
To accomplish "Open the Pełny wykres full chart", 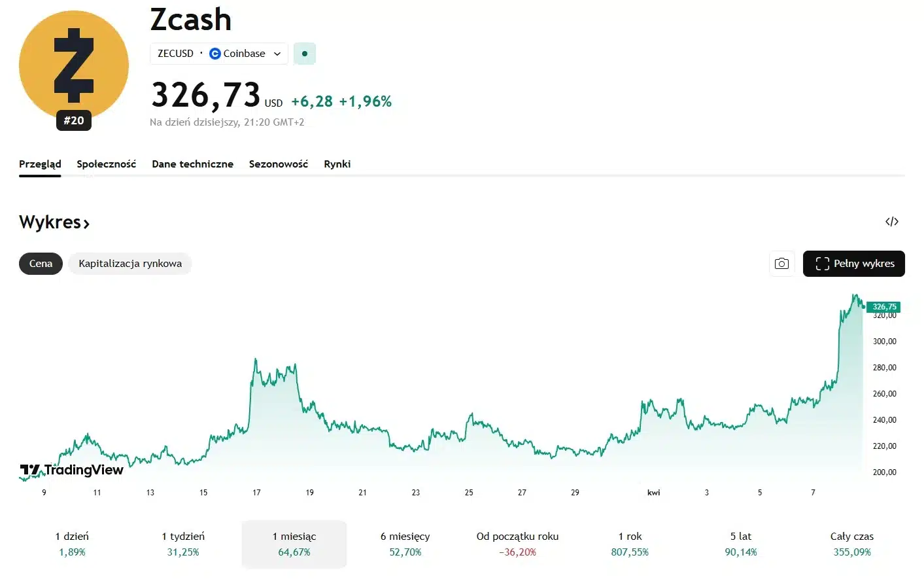I will point(853,264).
